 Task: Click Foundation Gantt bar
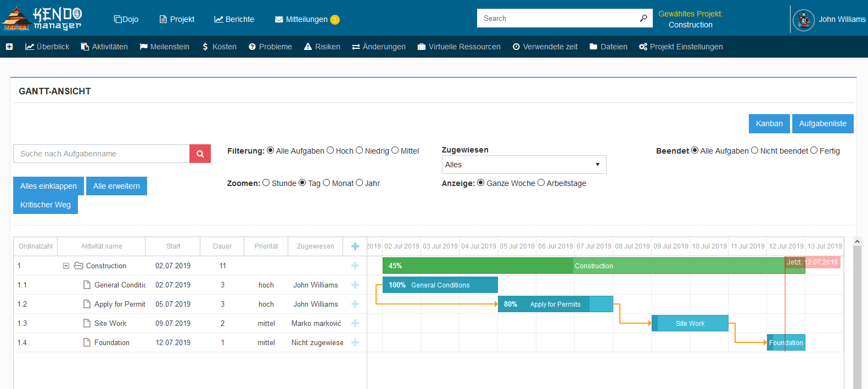(x=786, y=342)
